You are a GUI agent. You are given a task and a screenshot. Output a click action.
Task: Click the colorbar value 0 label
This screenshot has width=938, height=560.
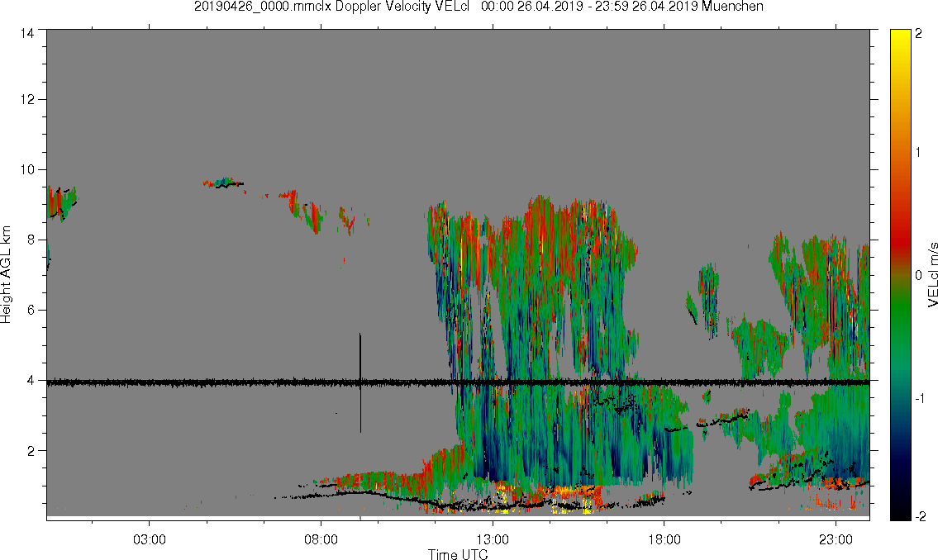click(x=918, y=276)
